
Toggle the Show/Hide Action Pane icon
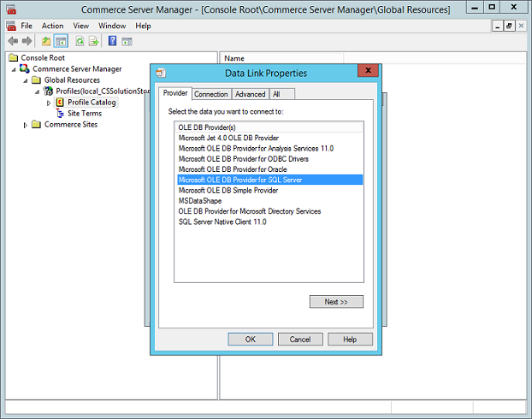pos(127,42)
